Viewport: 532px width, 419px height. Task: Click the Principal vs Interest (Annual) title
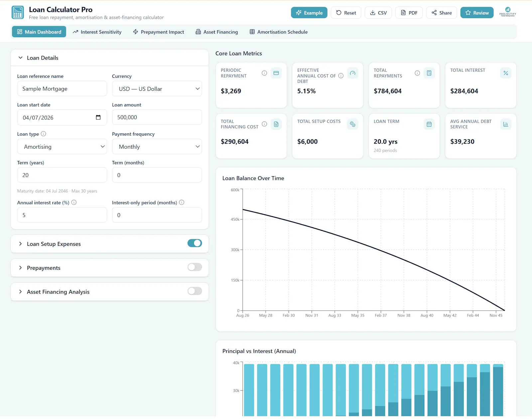259,351
